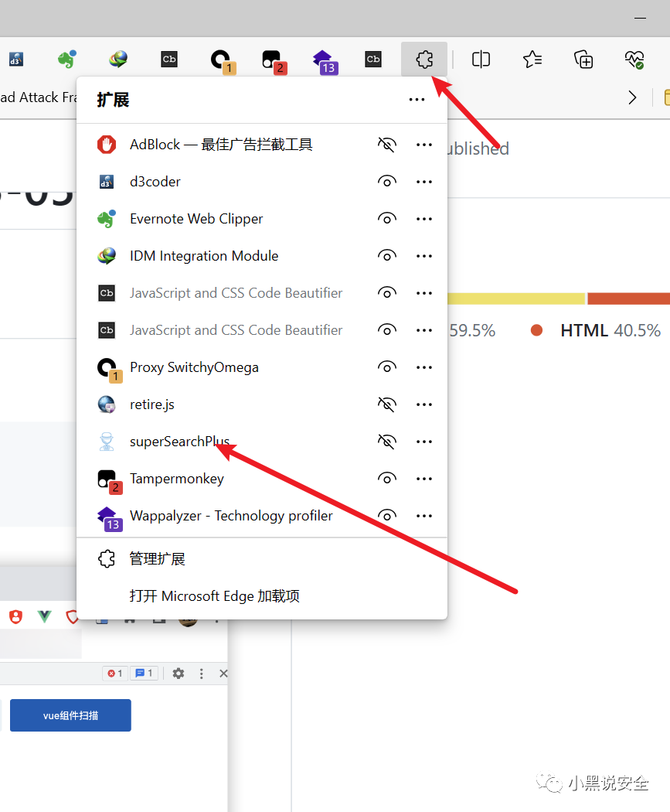
Task: Click the first Cb Code Beautifier toolbar icon
Action: point(169,59)
